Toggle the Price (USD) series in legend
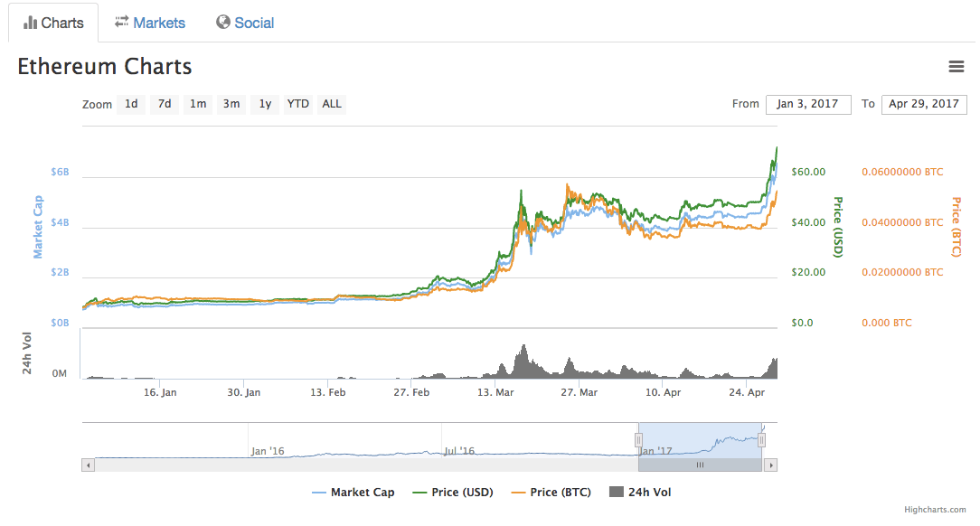This screenshot has width=980, height=526. point(453,493)
